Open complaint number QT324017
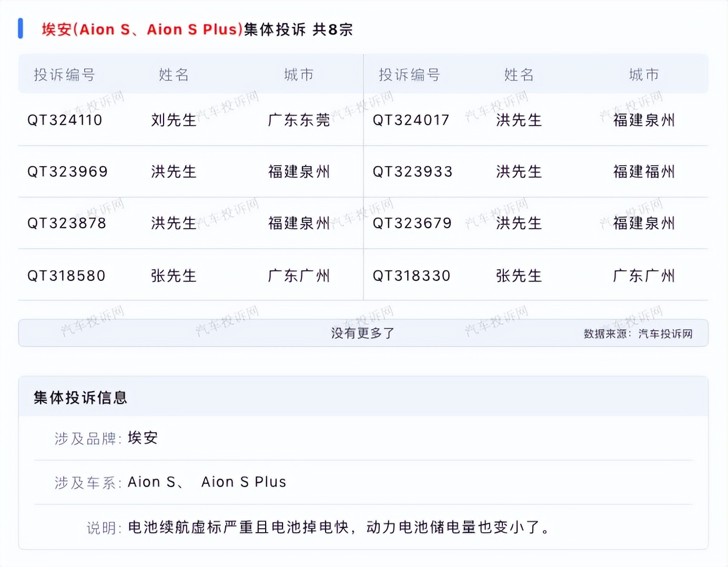 411,120
